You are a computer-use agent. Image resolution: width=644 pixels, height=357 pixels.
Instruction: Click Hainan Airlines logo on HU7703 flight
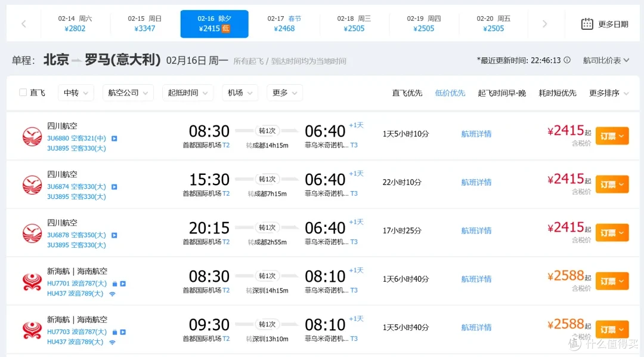(32, 330)
